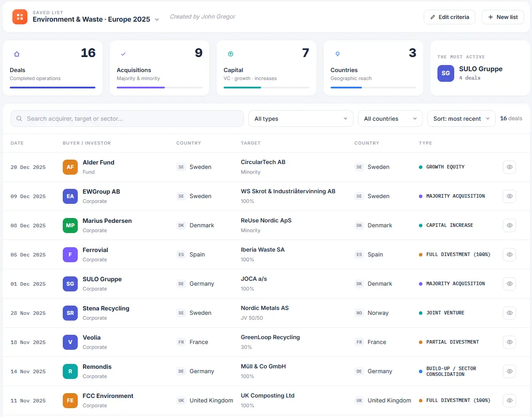Click the BUYER / INVESTOR column header

pos(87,143)
